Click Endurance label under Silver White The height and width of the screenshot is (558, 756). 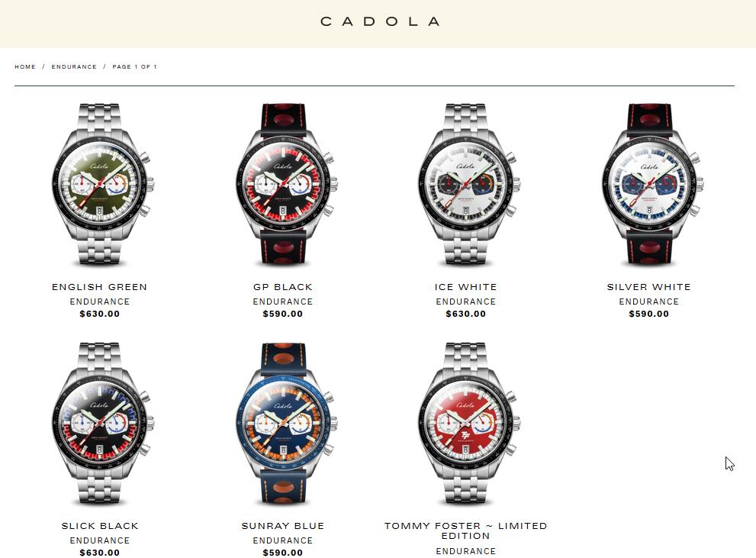pyautogui.click(x=649, y=302)
